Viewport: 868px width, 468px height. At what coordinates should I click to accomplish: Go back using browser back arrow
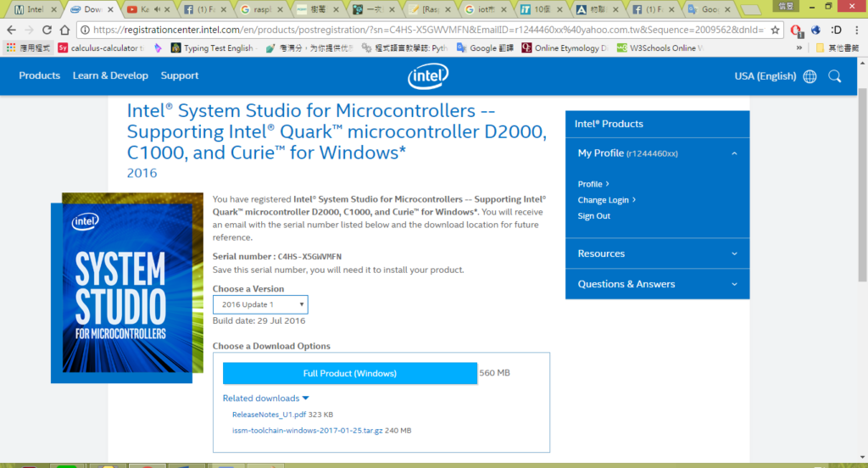point(12,30)
